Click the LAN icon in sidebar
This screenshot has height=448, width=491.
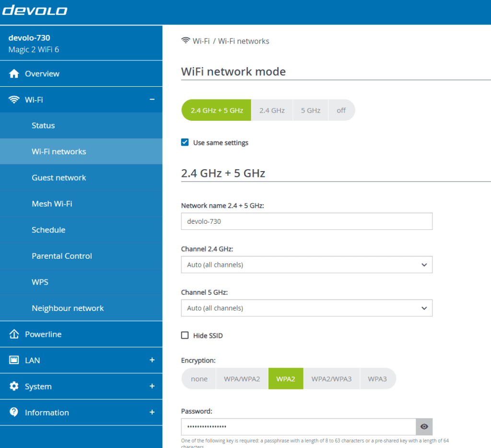14,360
